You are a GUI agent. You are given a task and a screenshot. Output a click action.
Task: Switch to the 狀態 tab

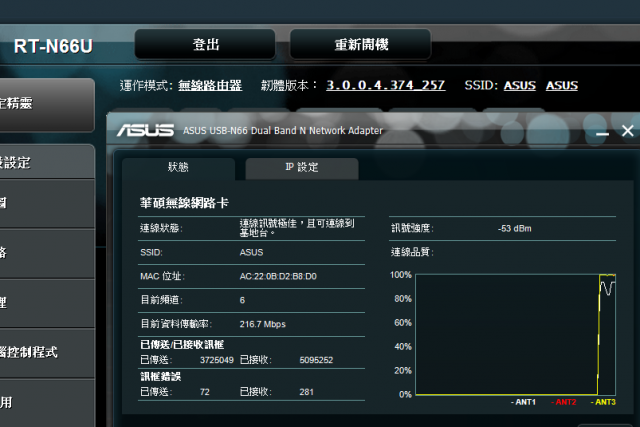coord(178,168)
